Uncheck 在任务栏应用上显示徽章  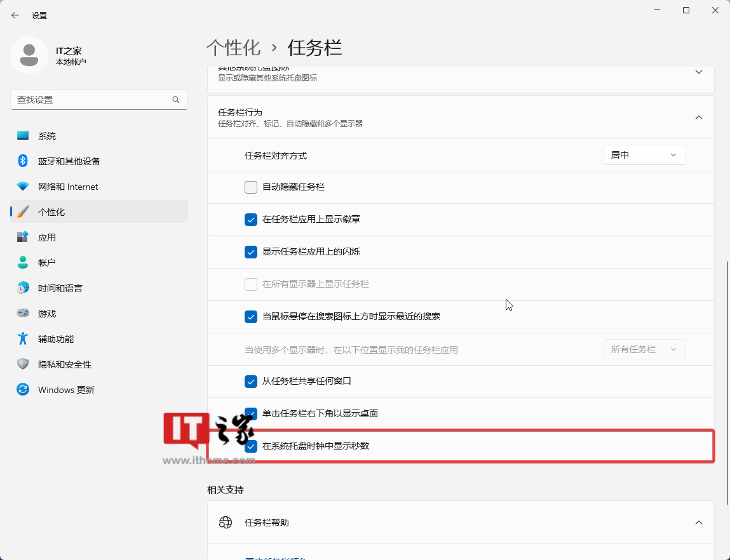(x=251, y=220)
